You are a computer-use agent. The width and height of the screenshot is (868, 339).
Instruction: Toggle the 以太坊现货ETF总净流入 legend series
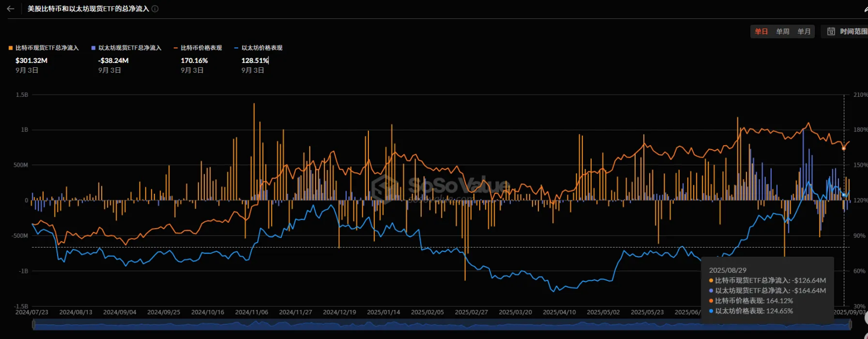click(x=126, y=48)
